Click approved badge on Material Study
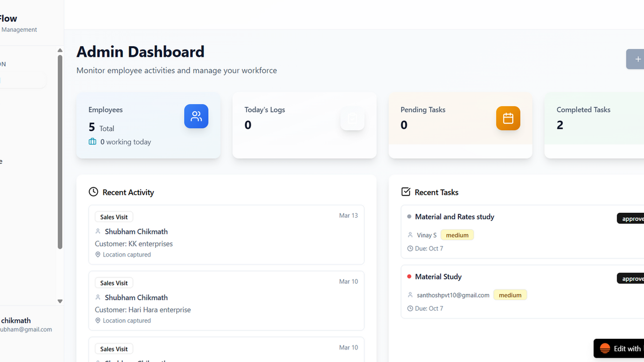The height and width of the screenshot is (362, 644). [630, 279]
